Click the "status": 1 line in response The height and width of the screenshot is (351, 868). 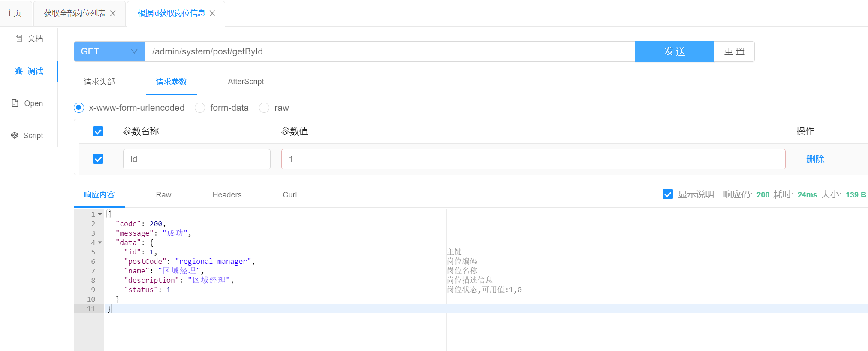coord(147,290)
